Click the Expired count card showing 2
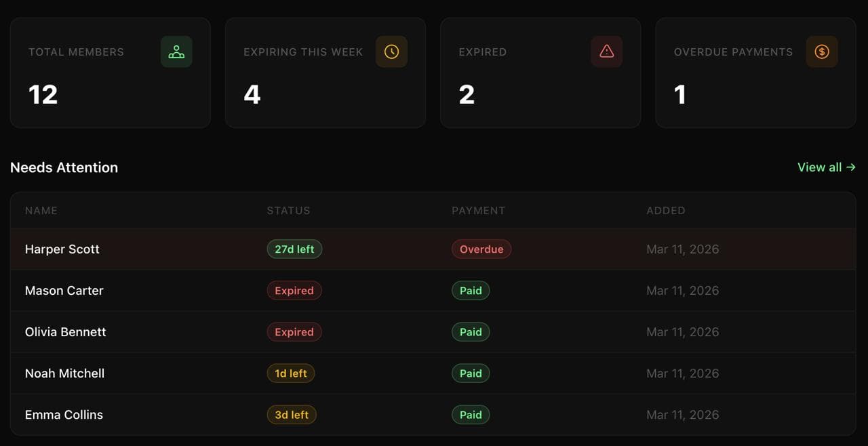The height and width of the screenshot is (446, 868). (540, 73)
